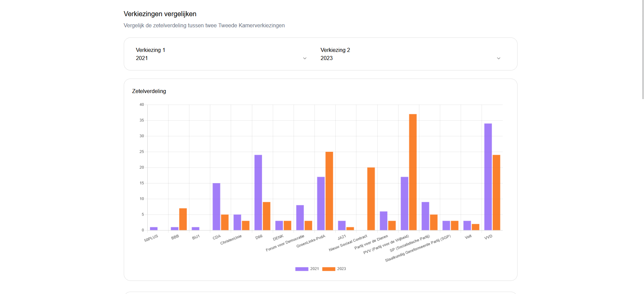Toggle the purple 2021 legend series

[x=307, y=269]
